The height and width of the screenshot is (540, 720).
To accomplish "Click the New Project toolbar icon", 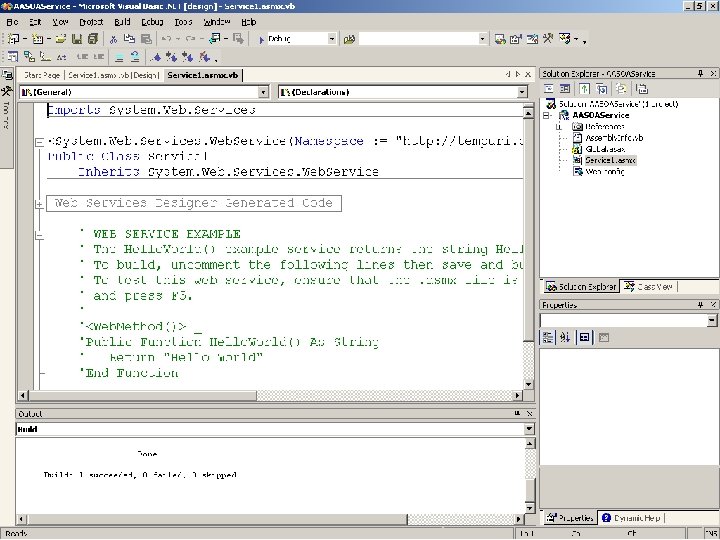I will 13,39.
